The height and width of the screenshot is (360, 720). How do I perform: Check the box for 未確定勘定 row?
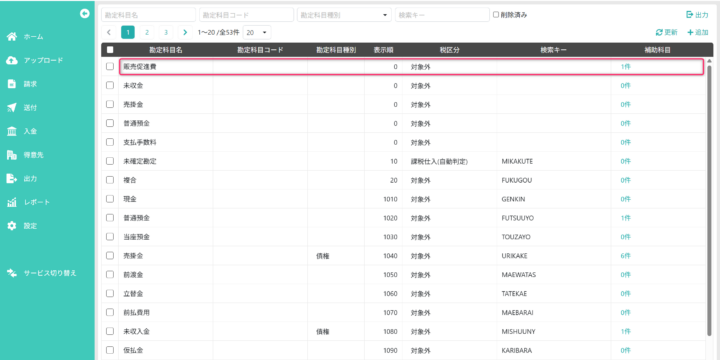110,161
